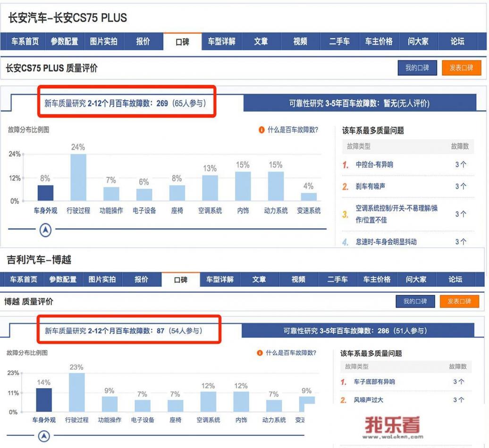Image resolution: width=489 pixels, height=448 pixels.
Task: Open 怠速时-车身会明显抖动 issue link
Action: [x=387, y=242]
